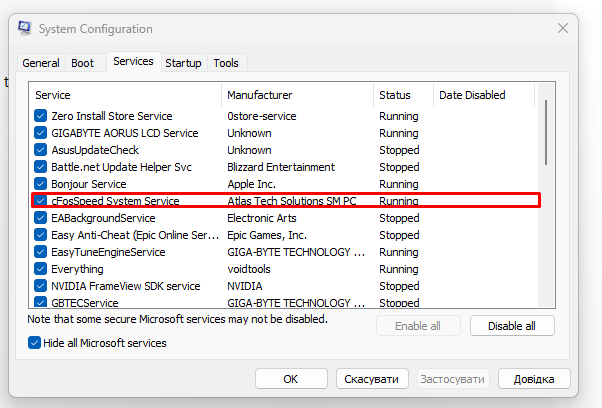Uncheck Battle.net Update Helper Svc
The image size is (602, 408).
[x=40, y=167]
